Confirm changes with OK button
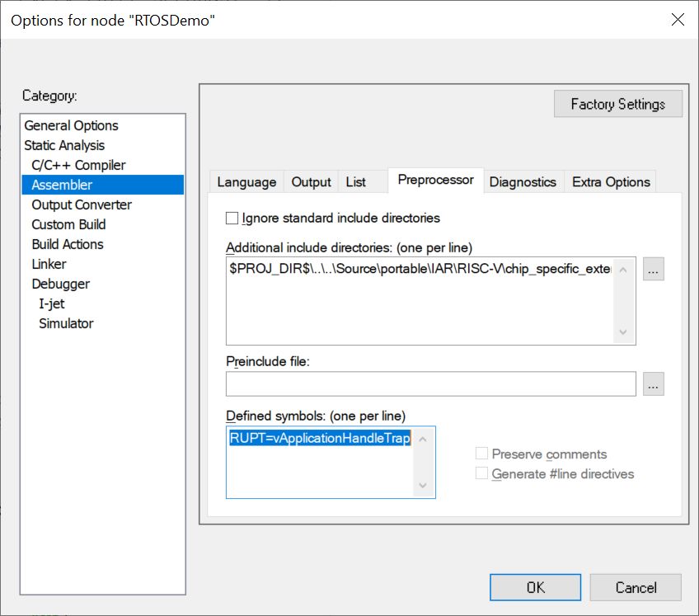 point(535,588)
